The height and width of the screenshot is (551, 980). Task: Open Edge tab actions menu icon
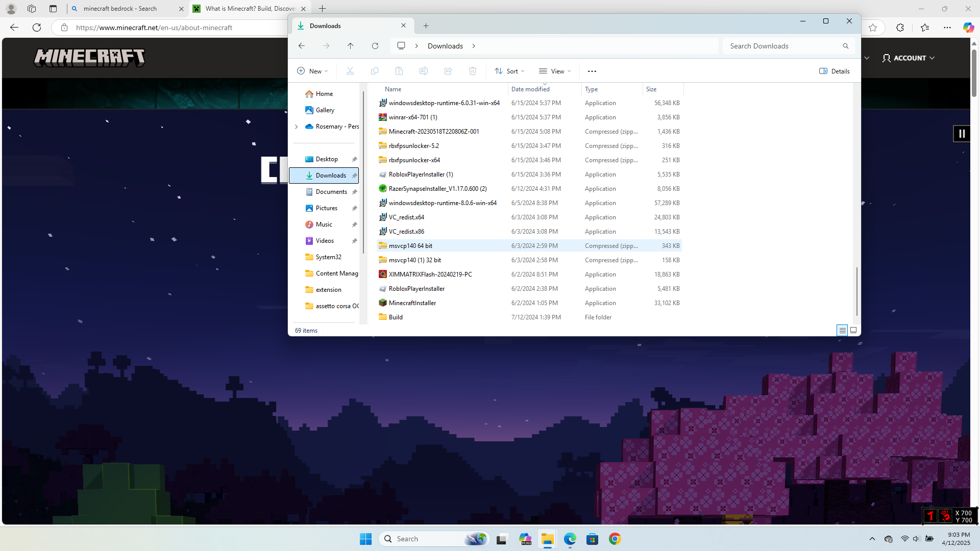pos(53,9)
